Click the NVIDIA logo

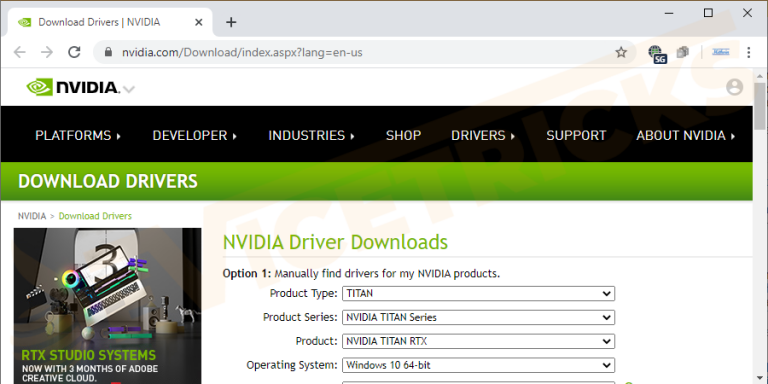[x=72, y=87]
